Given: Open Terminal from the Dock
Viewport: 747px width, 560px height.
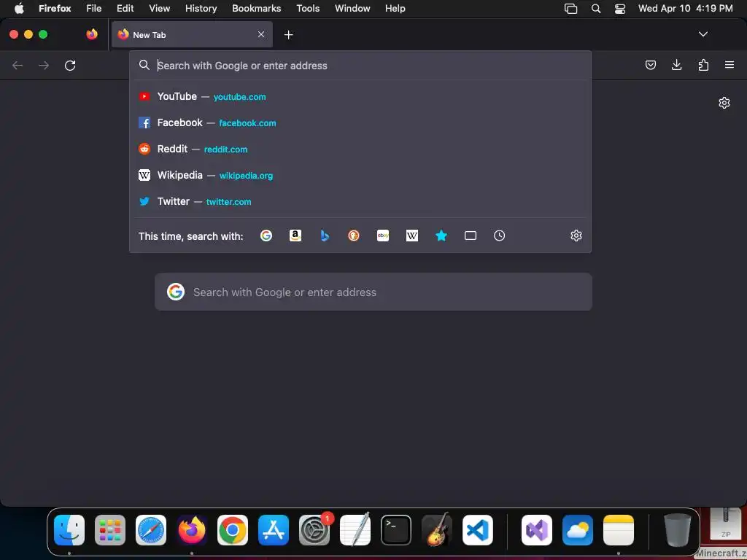Looking at the screenshot, I should point(396,530).
